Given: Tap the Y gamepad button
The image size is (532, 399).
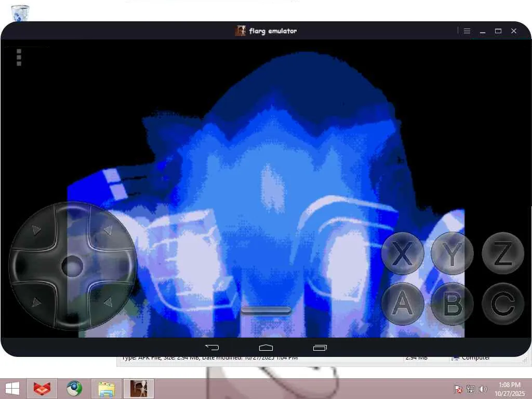Looking at the screenshot, I should point(453,254).
